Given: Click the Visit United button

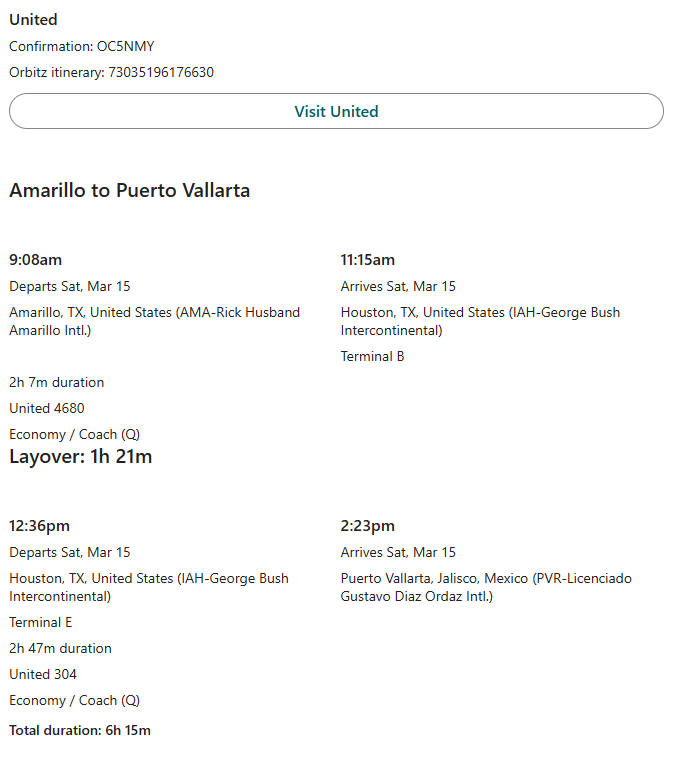Looking at the screenshot, I should (x=336, y=111).
